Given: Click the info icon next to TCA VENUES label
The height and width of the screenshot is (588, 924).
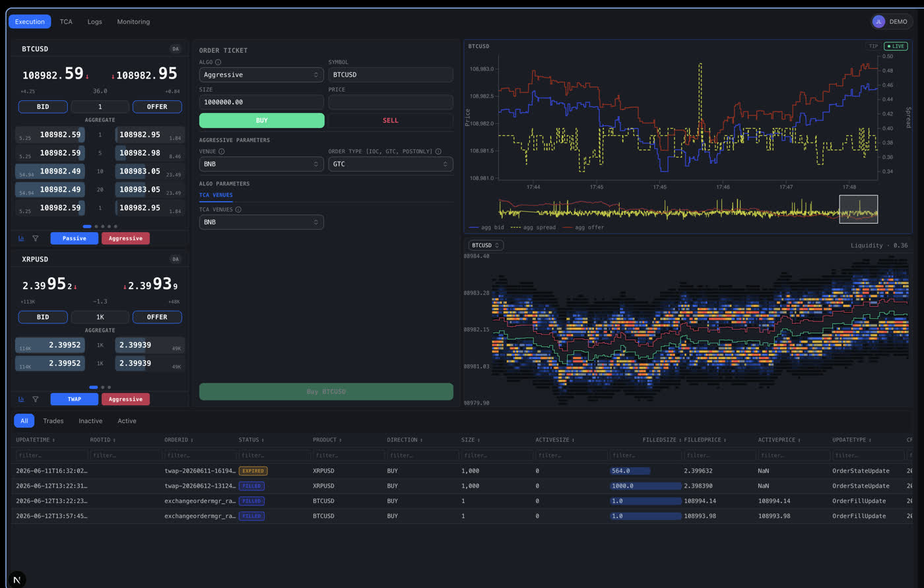Looking at the screenshot, I should tap(238, 209).
